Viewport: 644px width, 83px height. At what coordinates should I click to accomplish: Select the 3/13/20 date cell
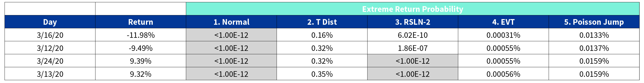click(x=50, y=74)
